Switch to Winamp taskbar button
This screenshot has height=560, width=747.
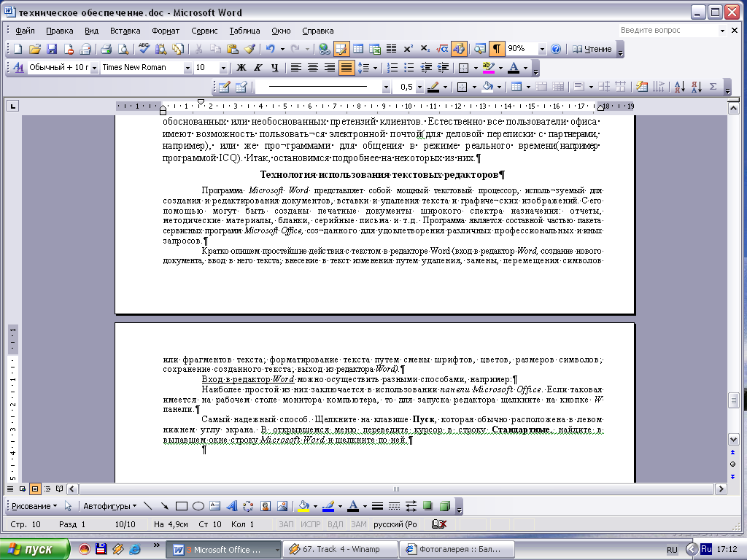(x=341, y=550)
